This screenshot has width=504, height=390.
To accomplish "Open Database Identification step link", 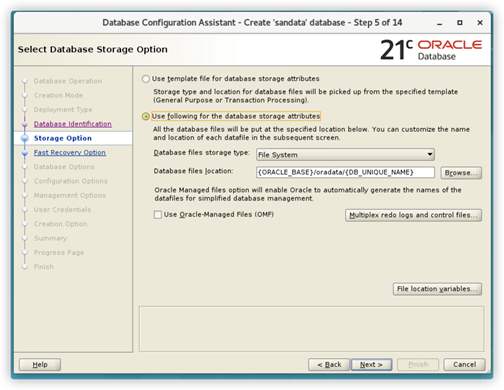I will coord(73,124).
